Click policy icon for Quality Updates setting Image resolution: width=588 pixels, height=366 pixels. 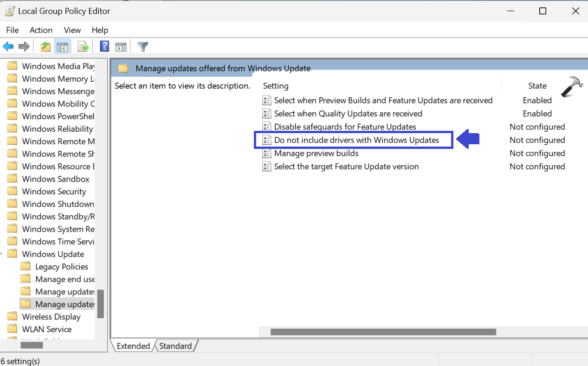[267, 114]
